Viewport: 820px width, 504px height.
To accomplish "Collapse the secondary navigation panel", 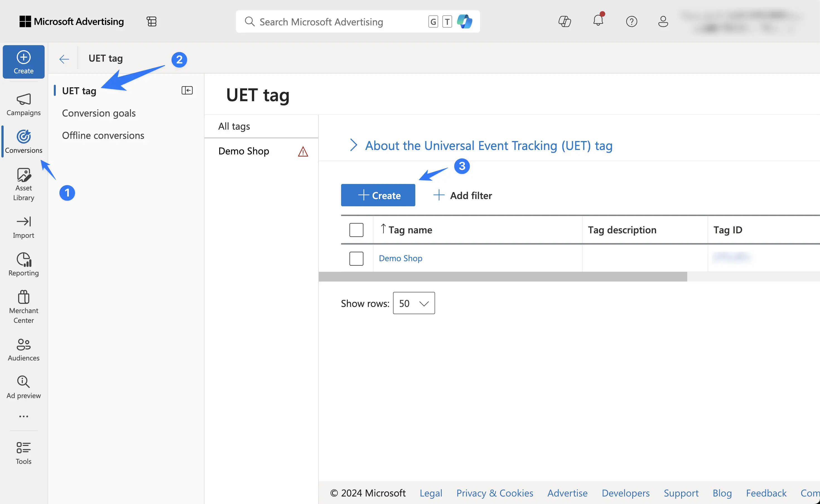I will click(x=187, y=90).
